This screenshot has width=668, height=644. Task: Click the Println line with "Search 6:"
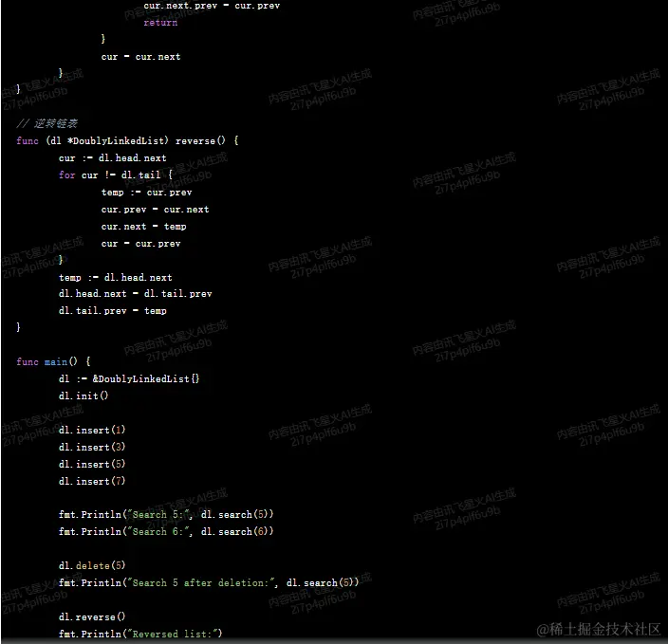pyautogui.click(x=166, y=531)
